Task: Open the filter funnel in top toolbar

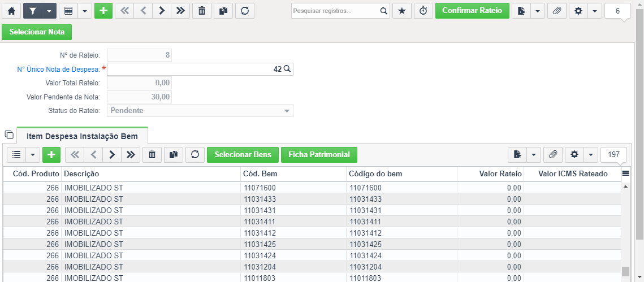Action: coord(33,11)
